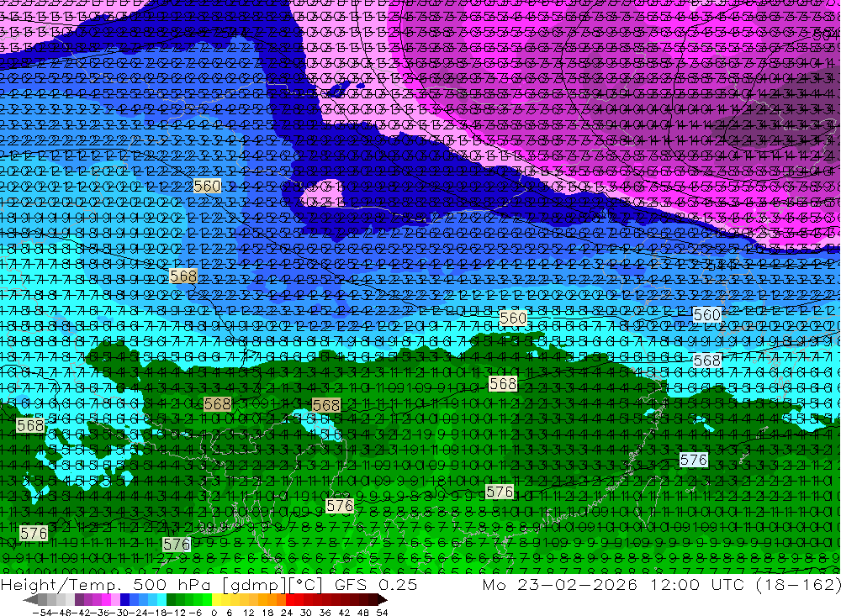The width and height of the screenshot is (841, 616).
Task: Click the 576 contour label with light blue background
Action: (694, 460)
